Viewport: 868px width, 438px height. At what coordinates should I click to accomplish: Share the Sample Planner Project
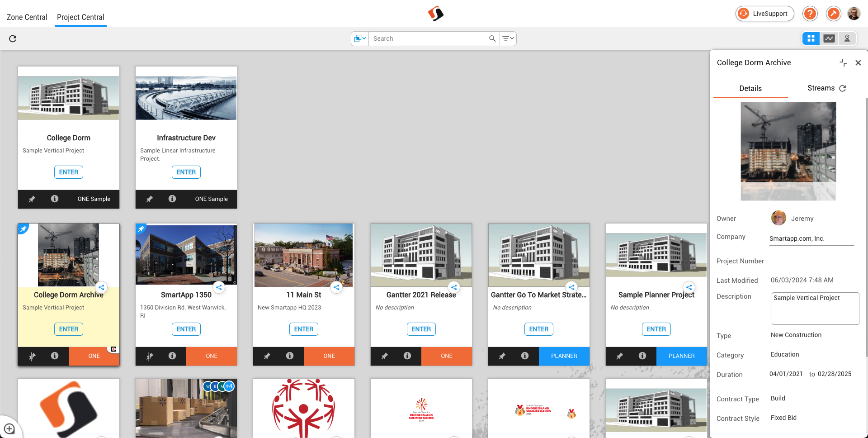point(689,287)
